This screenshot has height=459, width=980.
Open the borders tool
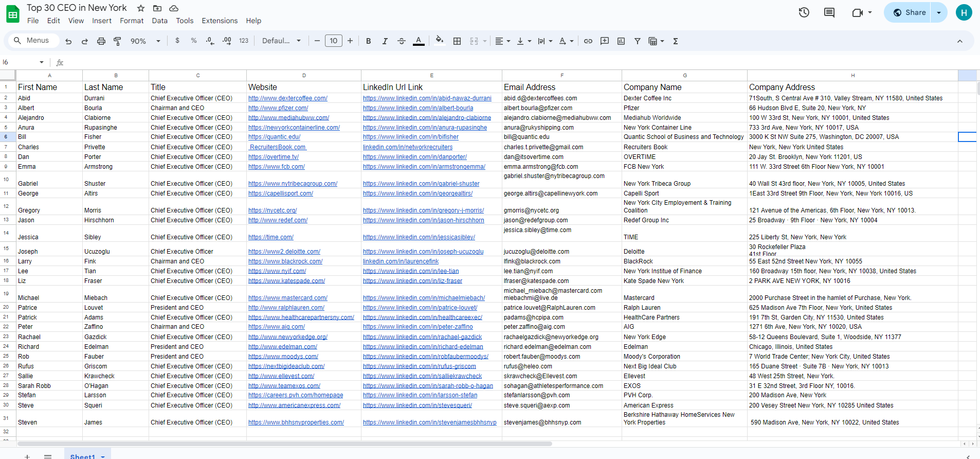tap(457, 41)
